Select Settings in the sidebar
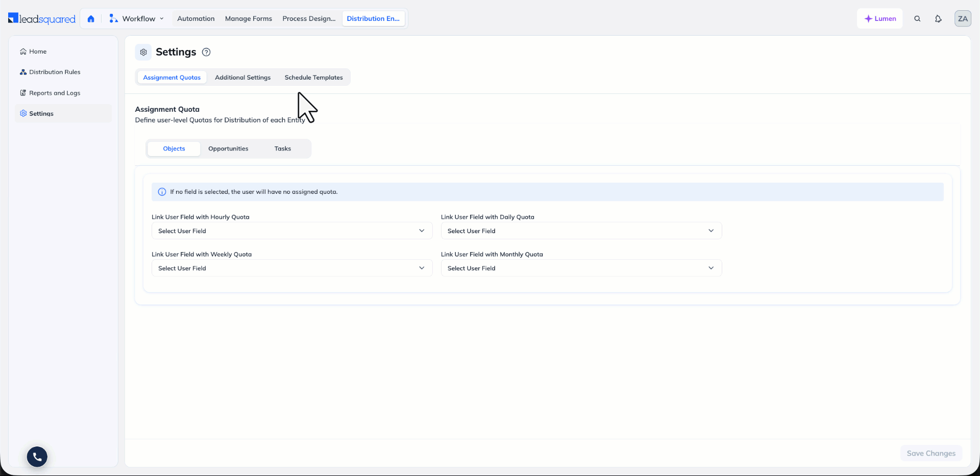Viewport: 980px width, 476px height. point(63,113)
